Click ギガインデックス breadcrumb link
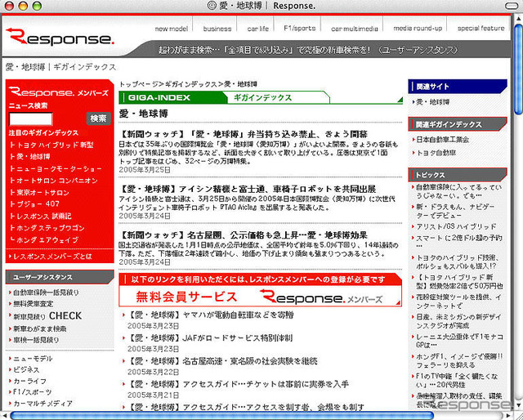 pyautogui.click(x=191, y=84)
